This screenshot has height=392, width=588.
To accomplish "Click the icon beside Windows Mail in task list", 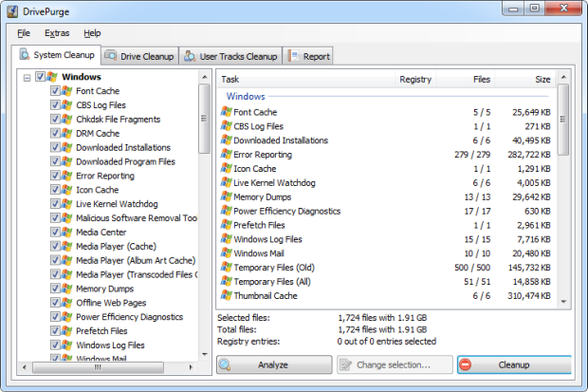I will 226,252.
